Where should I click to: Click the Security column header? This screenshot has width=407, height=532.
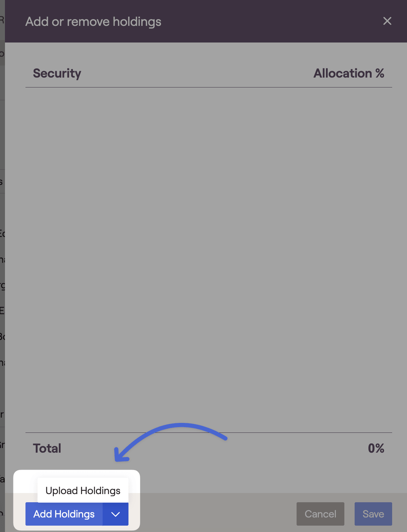pos(57,73)
